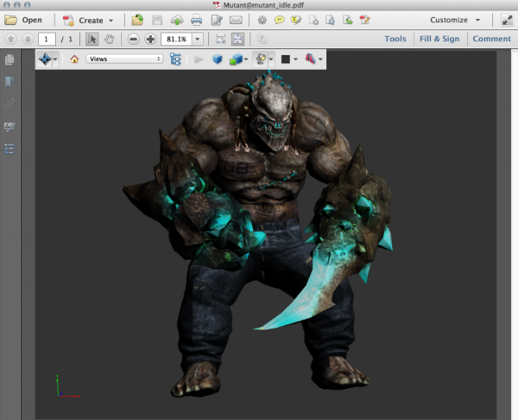518x420 pixels.
Task: Open the Comment pane
Action: (491, 39)
